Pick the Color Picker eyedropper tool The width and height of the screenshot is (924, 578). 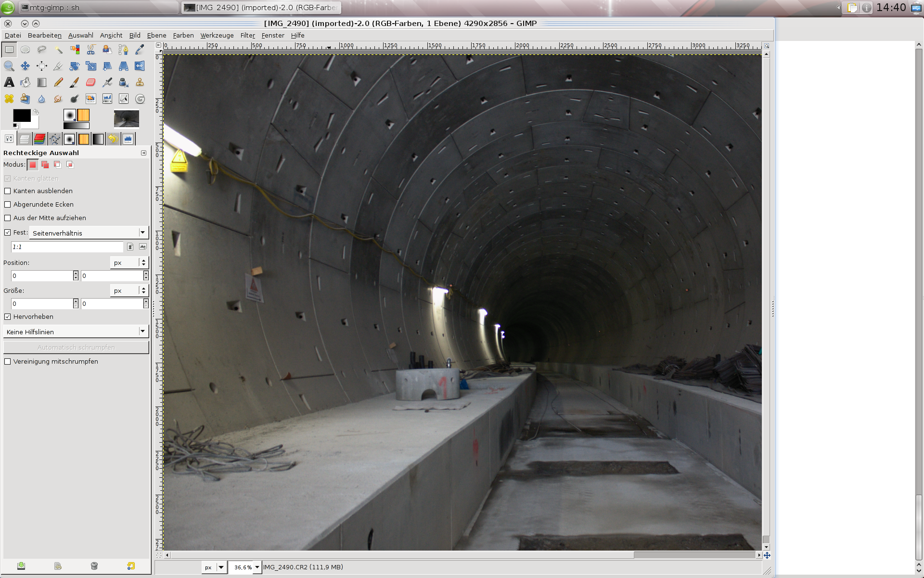pos(140,50)
